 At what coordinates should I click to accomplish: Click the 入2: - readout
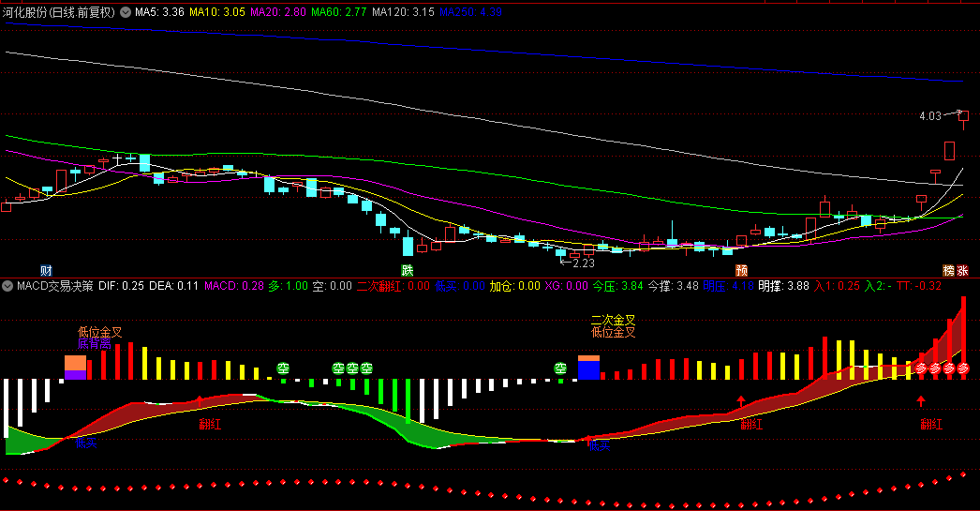(878, 286)
